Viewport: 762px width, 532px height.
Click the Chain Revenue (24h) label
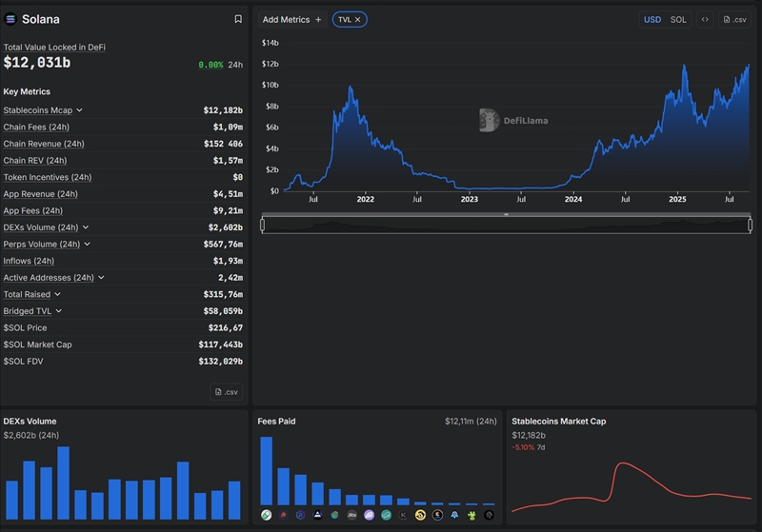44,144
